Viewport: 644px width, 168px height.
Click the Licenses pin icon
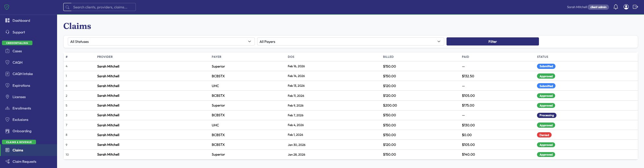coord(7,97)
